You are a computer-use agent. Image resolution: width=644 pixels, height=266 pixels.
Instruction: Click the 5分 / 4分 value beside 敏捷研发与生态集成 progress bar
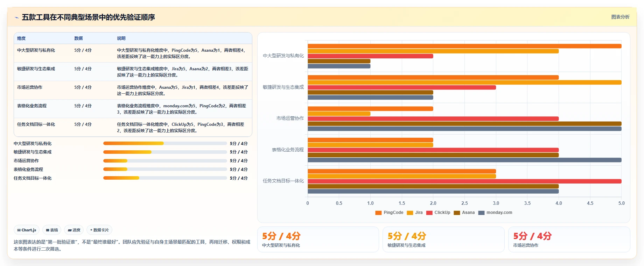pyautogui.click(x=239, y=152)
